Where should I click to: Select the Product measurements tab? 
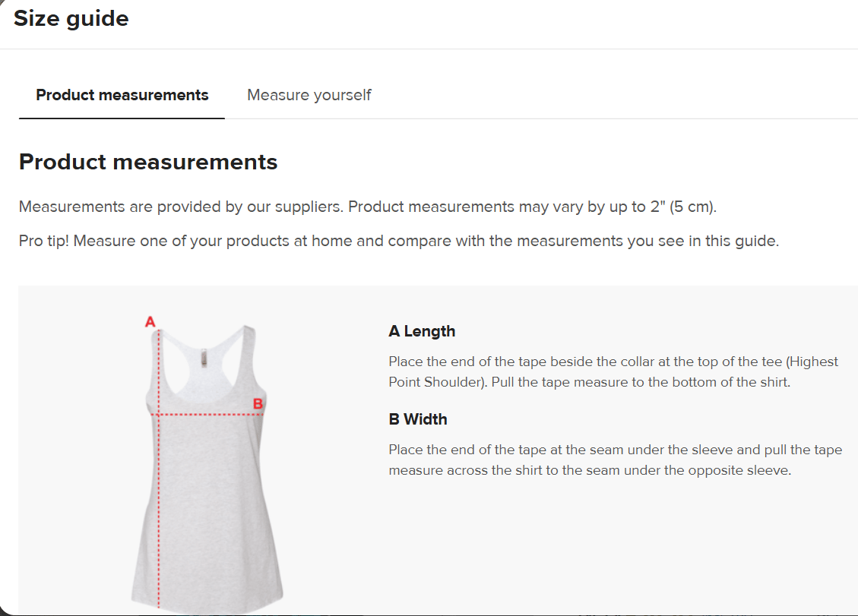pos(122,94)
